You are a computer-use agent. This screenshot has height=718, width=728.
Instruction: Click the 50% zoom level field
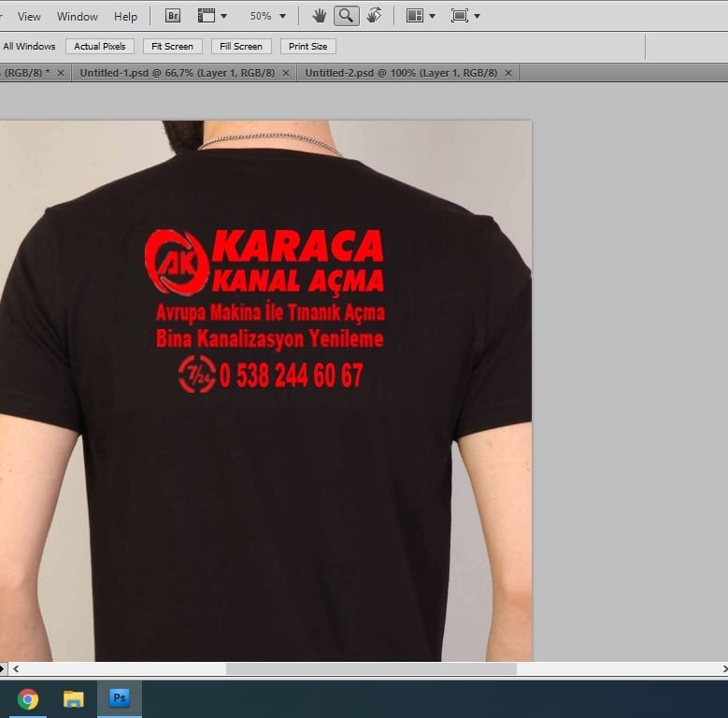pos(261,16)
